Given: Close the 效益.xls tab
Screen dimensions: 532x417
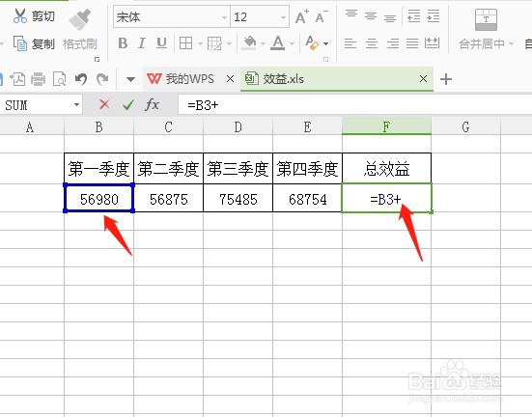Looking at the screenshot, I should pos(423,79).
